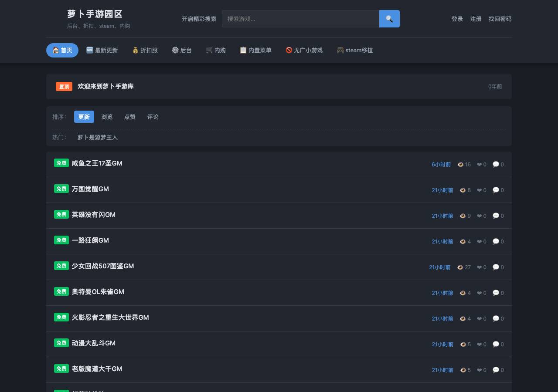Click the heart likes icon on 万国觉醒GM row
The image size is (558, 392).
pyautogui.click(x=480, y=190)
